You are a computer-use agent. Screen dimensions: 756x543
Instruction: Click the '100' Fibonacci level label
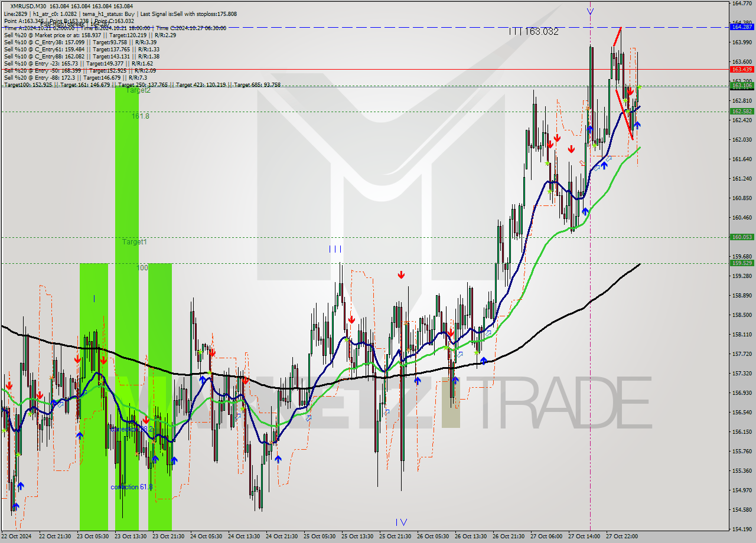coord(142,268)
